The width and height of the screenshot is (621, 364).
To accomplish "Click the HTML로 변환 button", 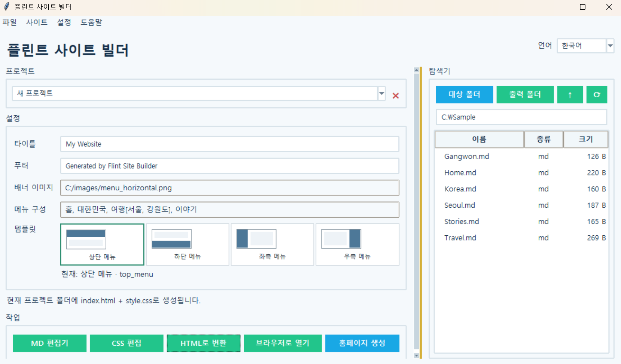I will 203,343.
